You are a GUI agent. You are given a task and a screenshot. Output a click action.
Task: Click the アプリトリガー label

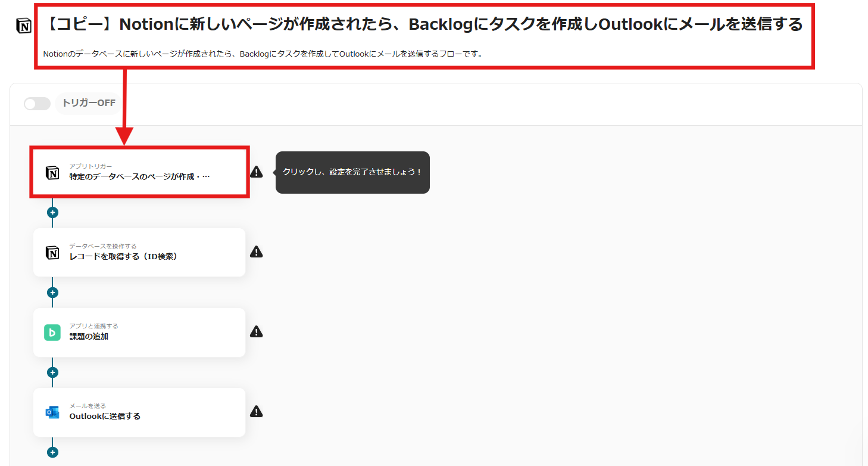[x=90, y=166]
